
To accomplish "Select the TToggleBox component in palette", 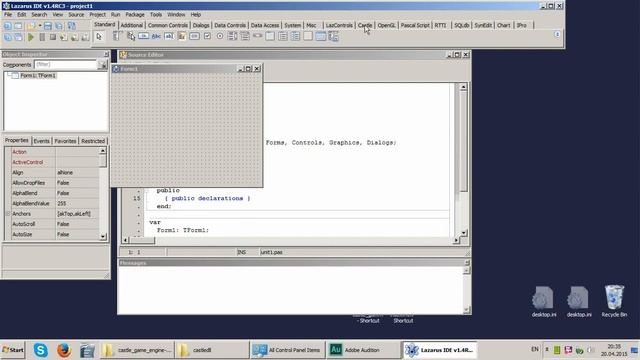I will 194,36.
